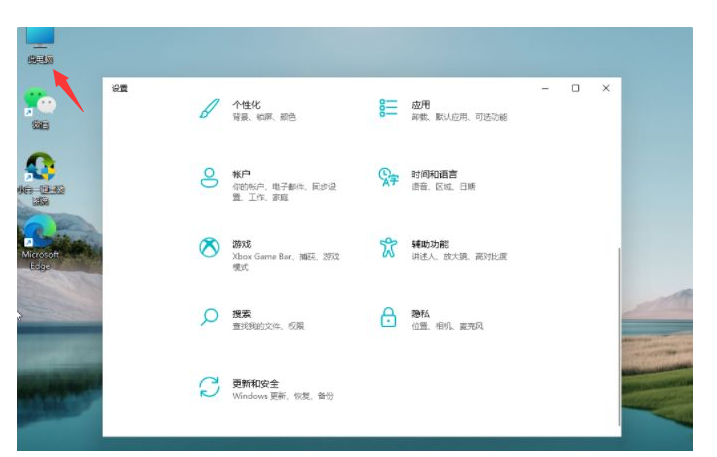The width and height of the screenshot is (717, 457).
Task: Open the 更新和安全 text heading
Action: pyautogui.click(x=256, y=383)
